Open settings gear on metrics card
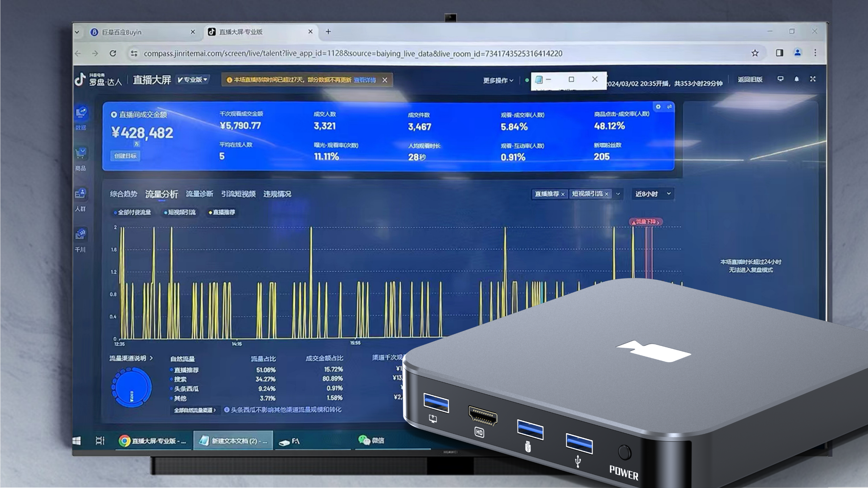868x488 pixels. click(x=658, y=107)
